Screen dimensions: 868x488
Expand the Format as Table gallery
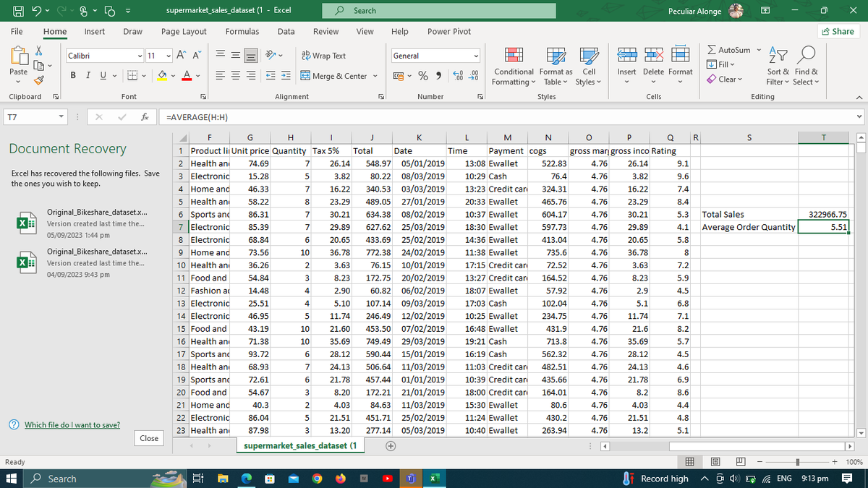[556, 67]
